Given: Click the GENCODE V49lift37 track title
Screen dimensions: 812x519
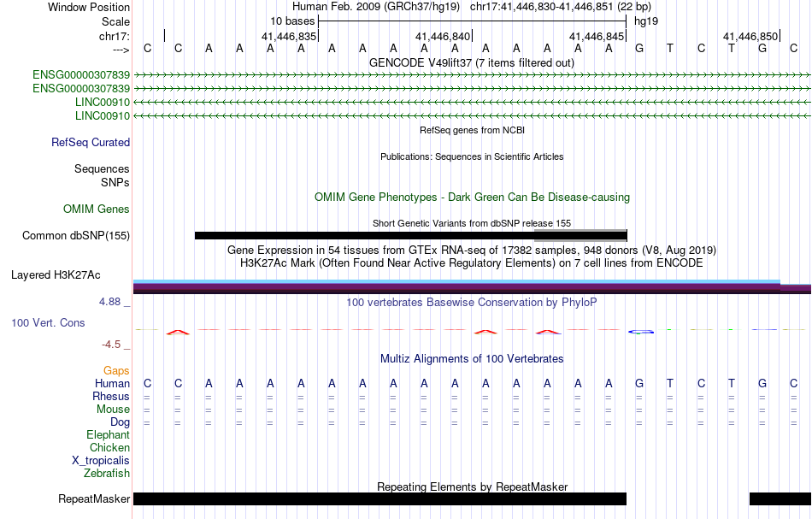Looking at the screenshot, I should [x=472, y=63].
